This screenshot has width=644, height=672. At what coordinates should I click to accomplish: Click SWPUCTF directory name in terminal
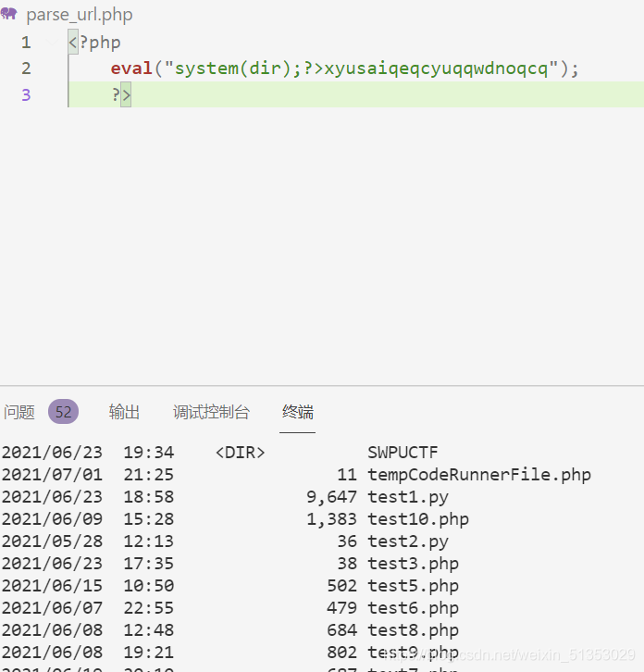pyautogui.click(x=402, y=453)
